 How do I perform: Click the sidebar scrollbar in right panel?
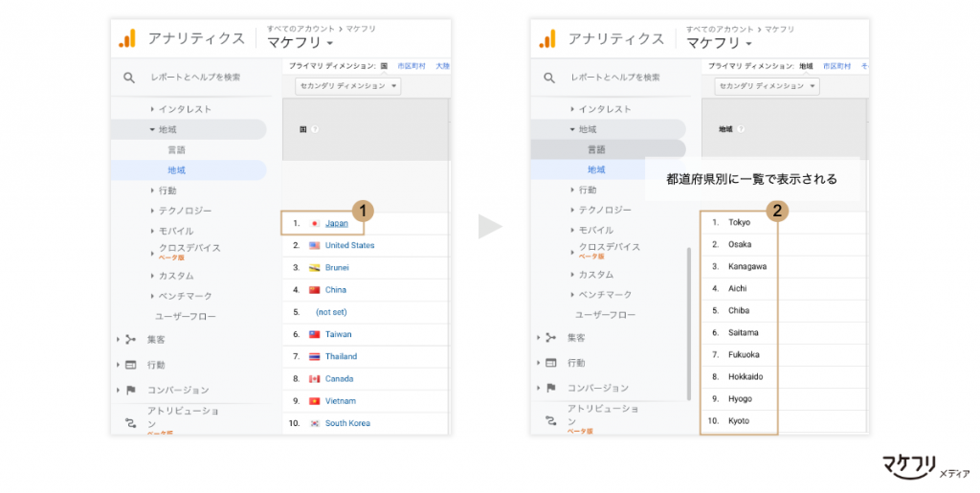688,325
